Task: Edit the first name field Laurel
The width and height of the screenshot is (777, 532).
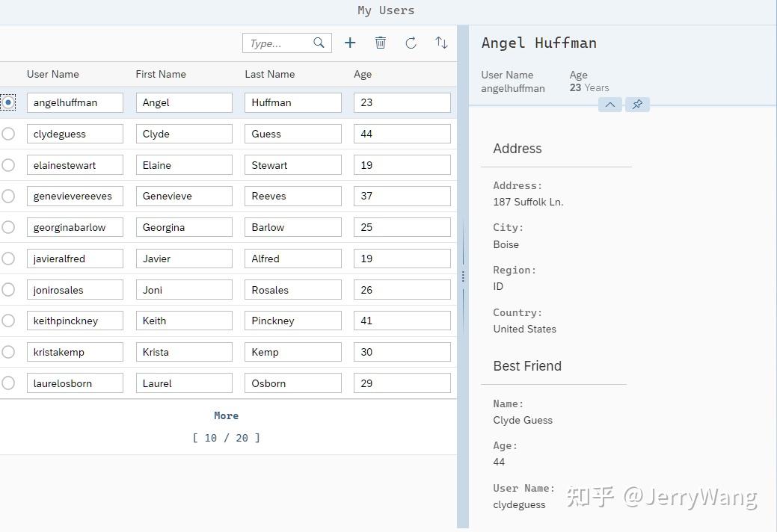Action: pyautogui.click(x=184, y=383)
